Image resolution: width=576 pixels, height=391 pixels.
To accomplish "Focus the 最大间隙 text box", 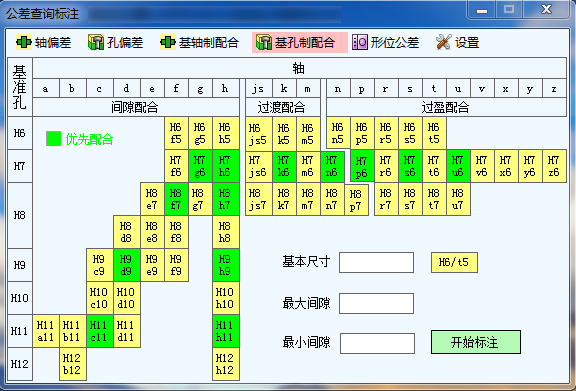I will (x=377, y=303).
